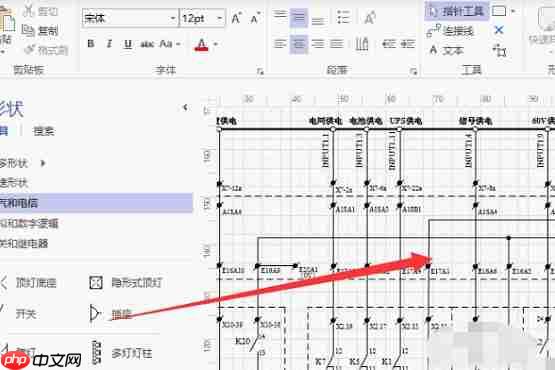Screen dimensions: 555x370
Task: Toggle Underline formatting
Action: (128, 44)
